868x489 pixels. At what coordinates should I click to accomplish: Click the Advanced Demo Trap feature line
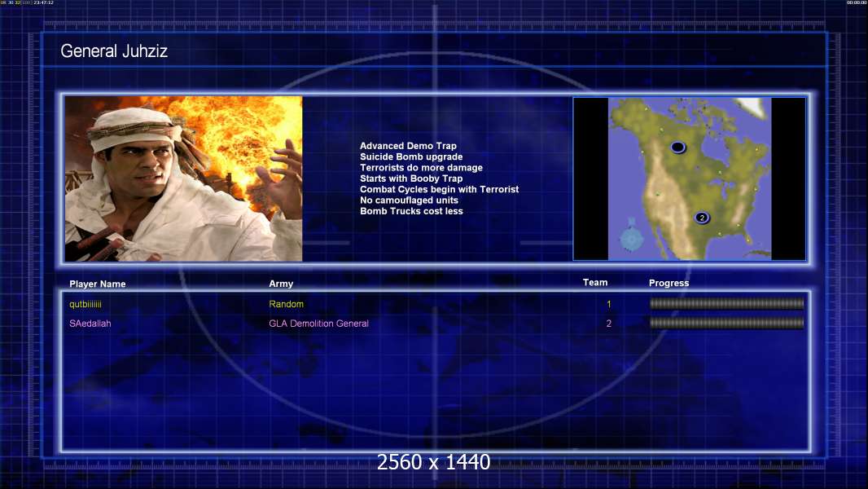pos(408,146)
